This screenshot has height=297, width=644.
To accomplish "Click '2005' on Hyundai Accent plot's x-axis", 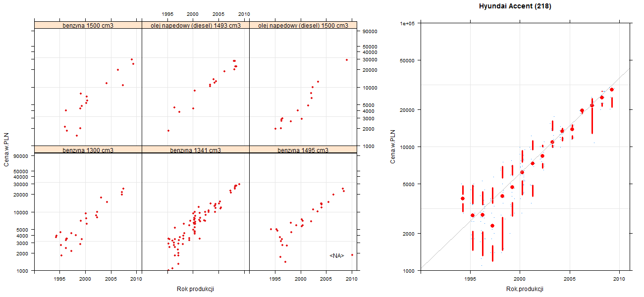I will 570,279.
